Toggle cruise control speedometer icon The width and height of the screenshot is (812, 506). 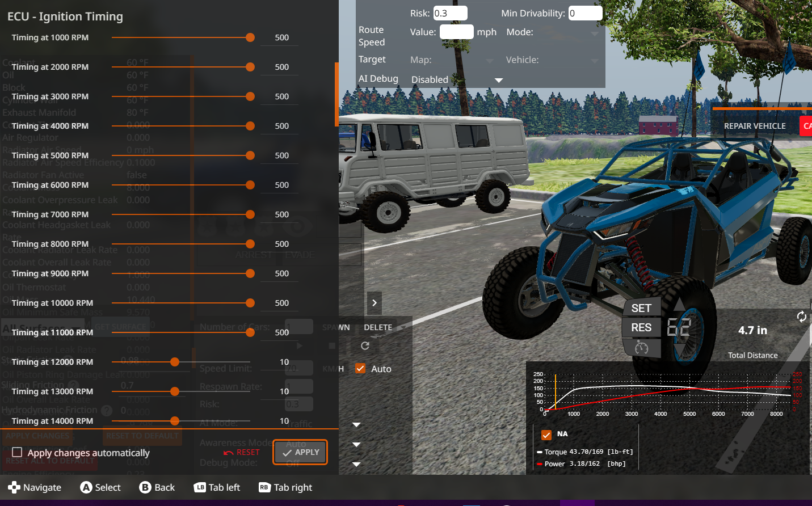point(641,347)
